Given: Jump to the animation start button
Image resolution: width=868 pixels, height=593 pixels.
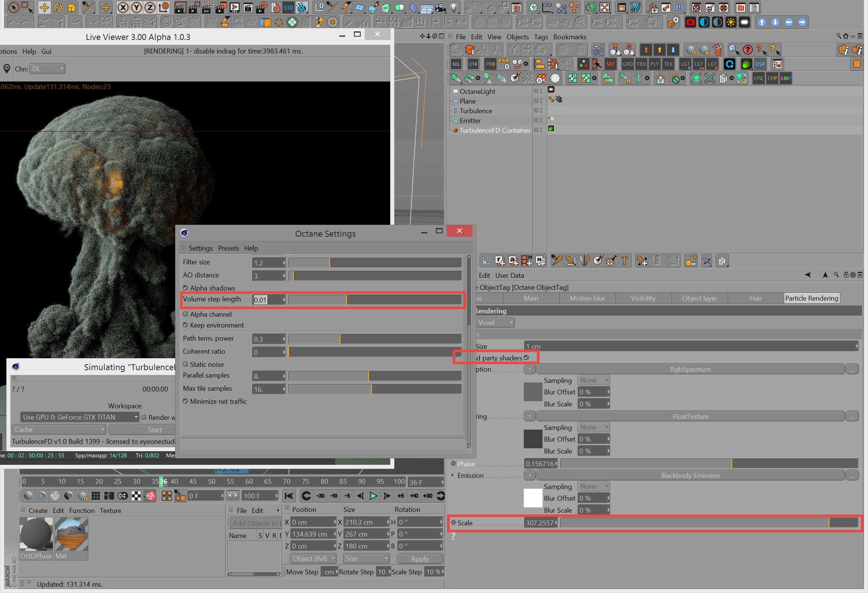Looking at the screenshot, I should [x=289, y=496].
